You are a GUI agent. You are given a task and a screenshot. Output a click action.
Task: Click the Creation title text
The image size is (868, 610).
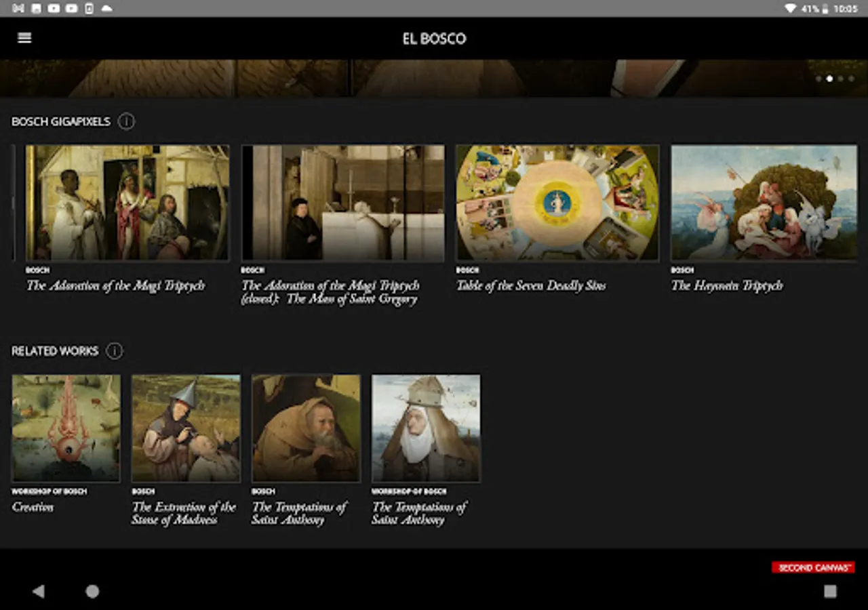click(33, 507)
